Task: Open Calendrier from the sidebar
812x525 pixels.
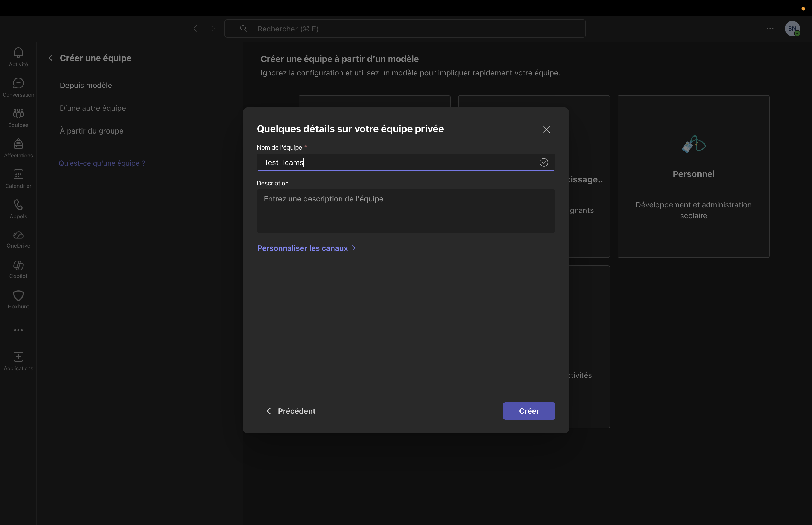Action: point(18,178)
